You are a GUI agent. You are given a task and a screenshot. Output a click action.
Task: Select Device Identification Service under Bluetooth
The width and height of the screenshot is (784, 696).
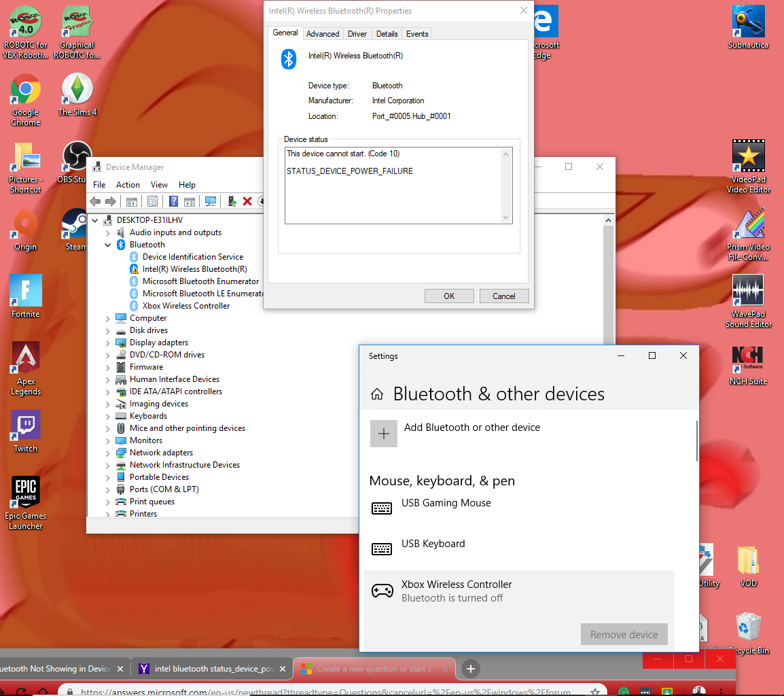(x=192, y=257)
